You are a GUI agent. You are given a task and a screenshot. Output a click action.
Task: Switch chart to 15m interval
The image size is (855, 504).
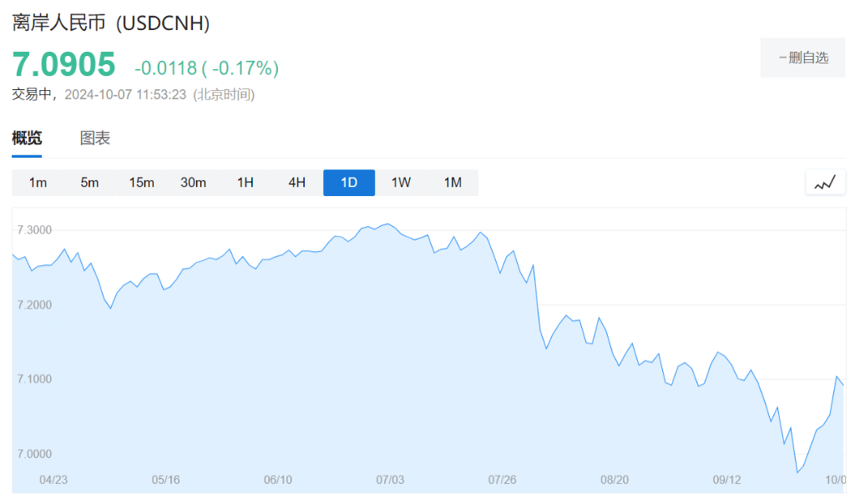click(141, 183)
